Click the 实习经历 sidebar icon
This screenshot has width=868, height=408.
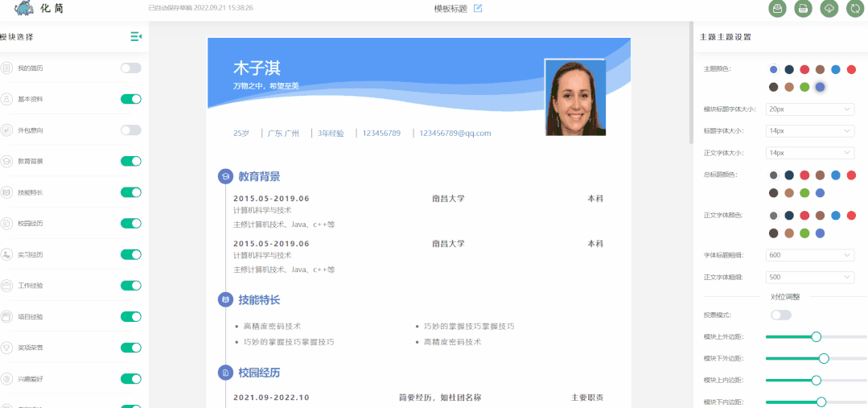6,254
